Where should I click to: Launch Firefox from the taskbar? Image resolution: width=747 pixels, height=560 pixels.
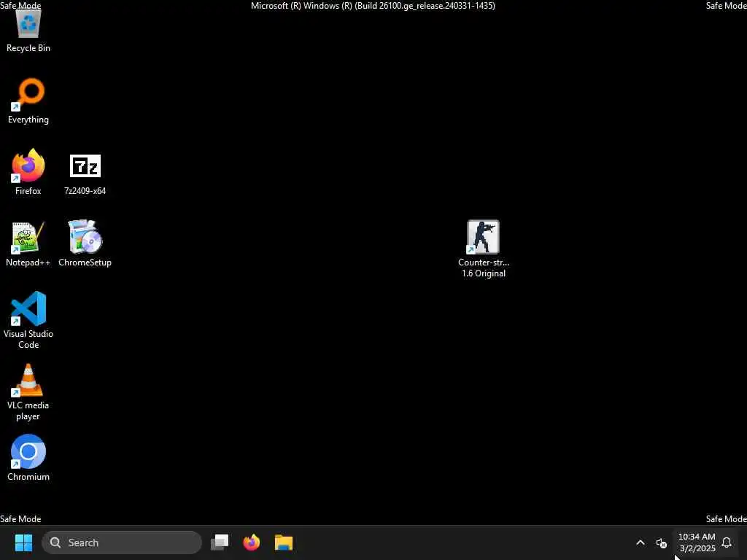[252, 542]
